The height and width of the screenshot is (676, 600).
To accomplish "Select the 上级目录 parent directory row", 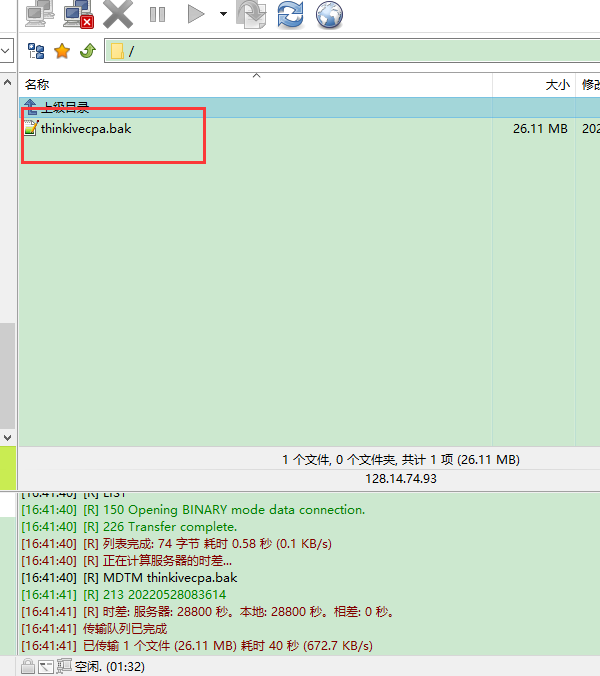I will coord(64,107).
